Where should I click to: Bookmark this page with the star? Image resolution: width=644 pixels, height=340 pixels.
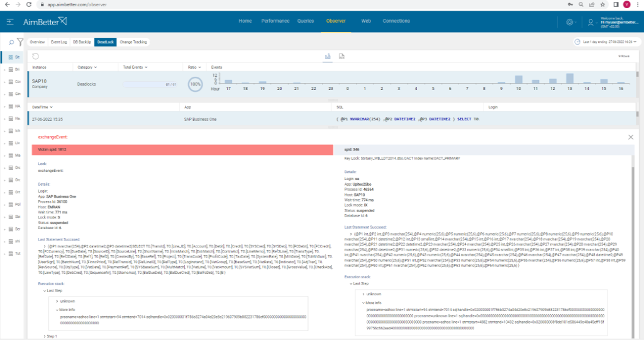coord(602,4)
